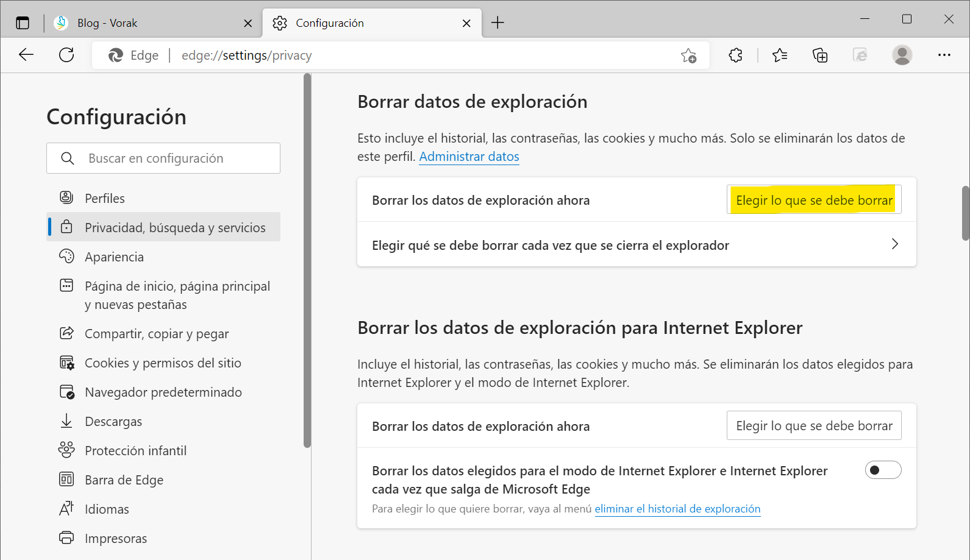Screen dimensions: 970x560
Task: Click the Buscar en configuración search box
Action: tap(163, 158)
